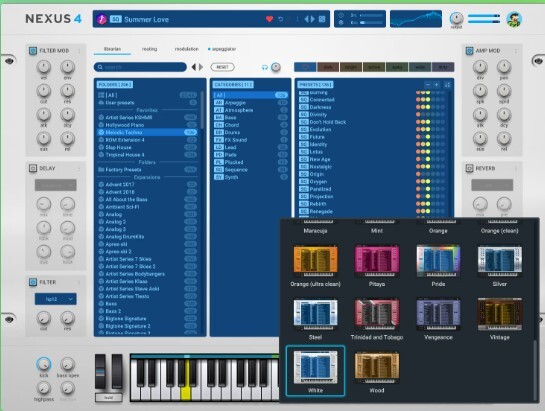Open FILTER MOD options menu dots
Viewport: 545px width, 411px height.
(x=79, y=51)
